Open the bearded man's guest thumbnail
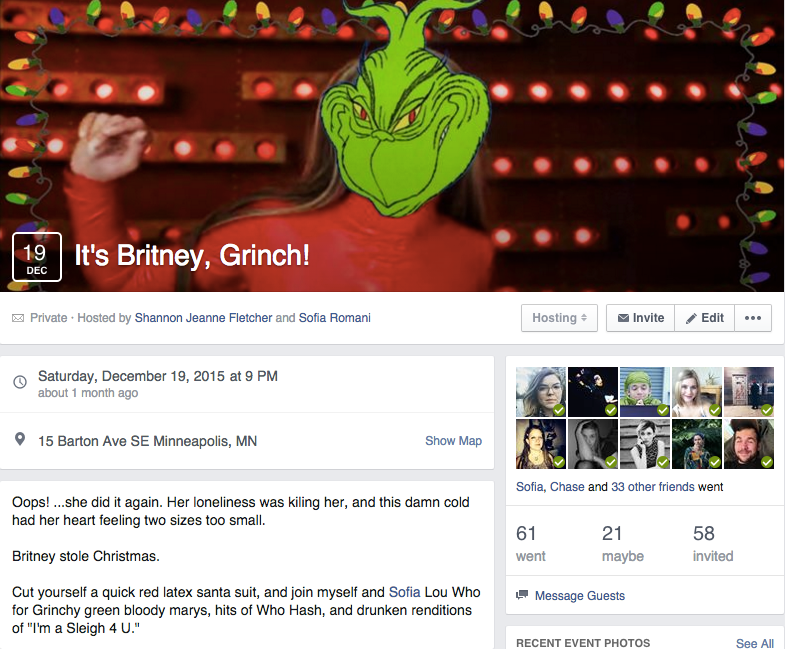Screen dimensions: 785x649 [749, 444]
